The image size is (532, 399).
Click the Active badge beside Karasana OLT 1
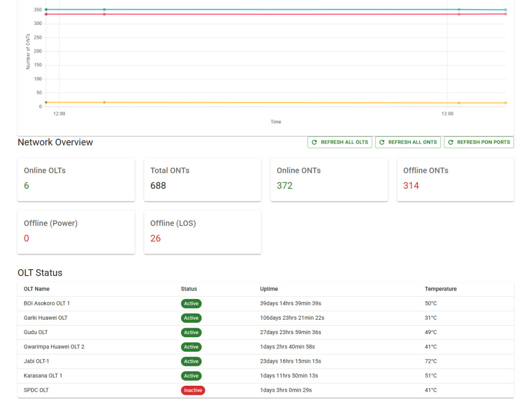pyautogui.click(x=191, y=376)
